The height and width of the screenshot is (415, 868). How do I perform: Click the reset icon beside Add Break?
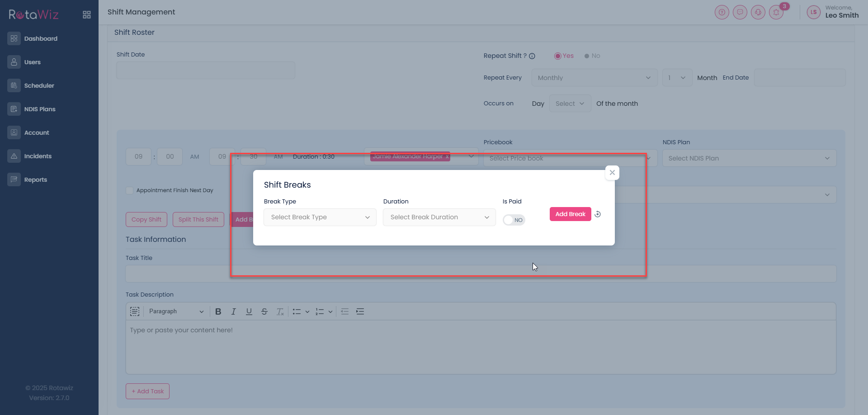pyautogui.click(x=598, y=214)
